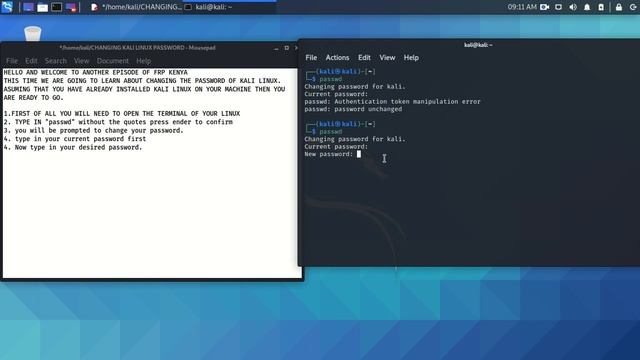The width and height of the screenshot is (640, 360).
Task: Click the fourth panel launcher icon
Action: pyautogui.click(x=71, y=7)
